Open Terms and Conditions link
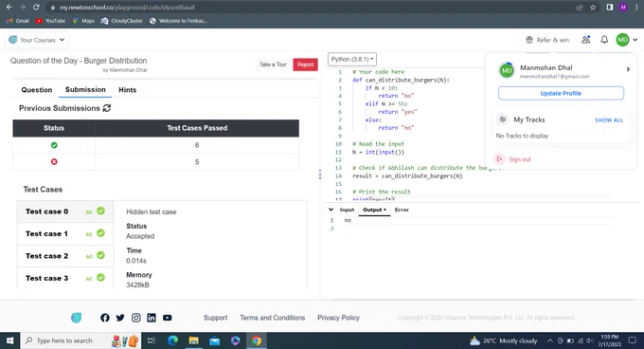This screenshot has height=349, width=644. click(273, 318)
